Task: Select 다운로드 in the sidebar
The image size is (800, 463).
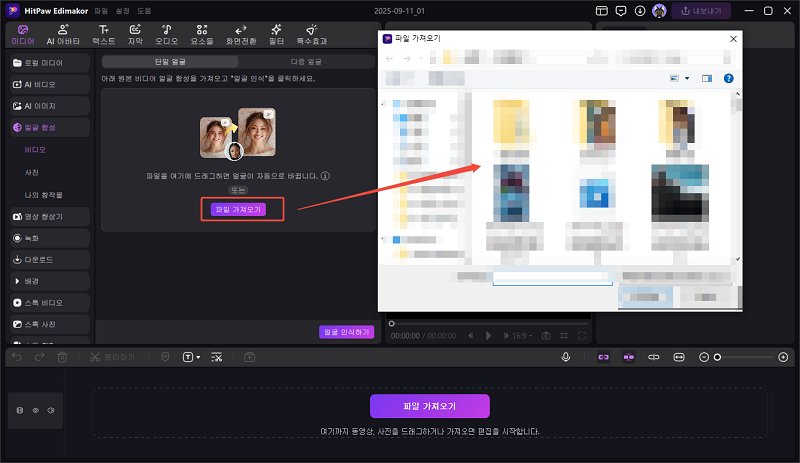Action: coord(49,259)
